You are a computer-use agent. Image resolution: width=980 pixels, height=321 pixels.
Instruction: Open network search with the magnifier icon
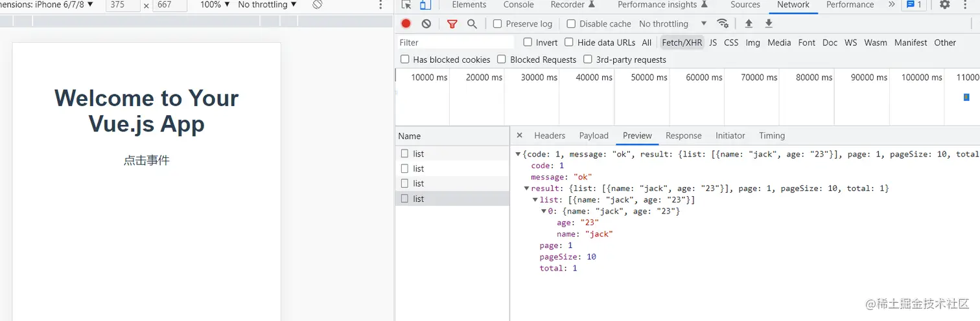coord(472,23)
